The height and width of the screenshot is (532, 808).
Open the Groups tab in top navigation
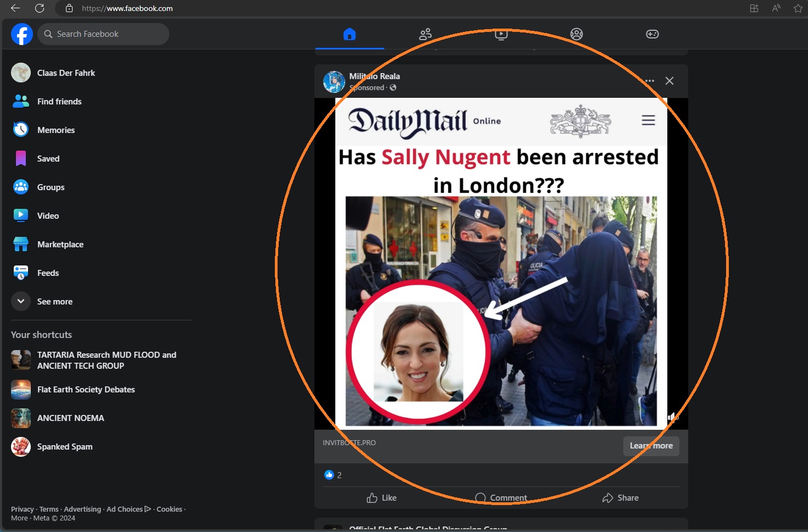coord(577,34)
